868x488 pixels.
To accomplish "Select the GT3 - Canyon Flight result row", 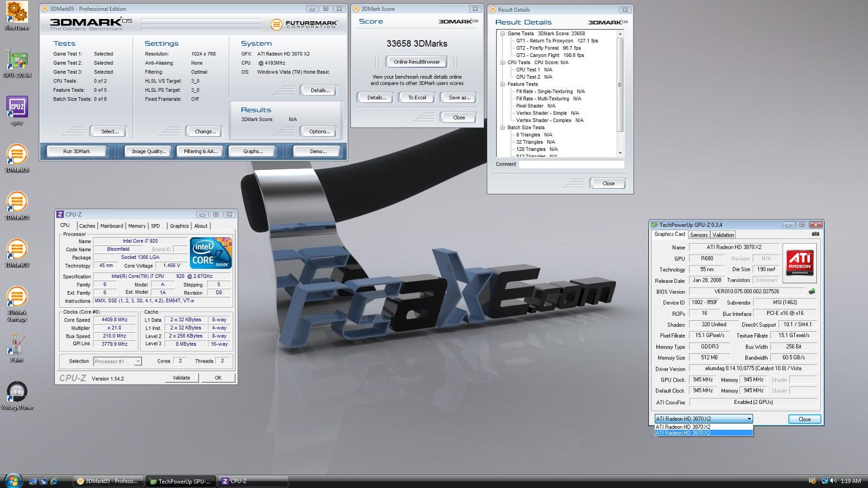I will [x=550, y=55].
